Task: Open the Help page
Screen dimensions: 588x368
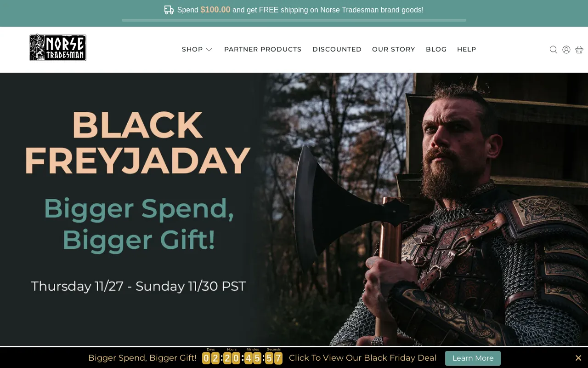Action: click(466, 49)
